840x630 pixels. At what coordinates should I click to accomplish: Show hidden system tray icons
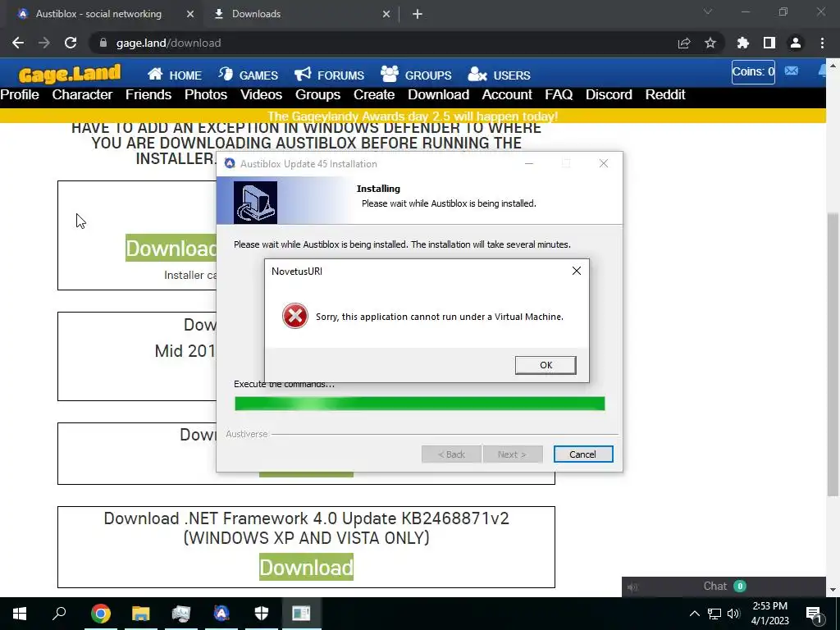click(x=694, y=614)
